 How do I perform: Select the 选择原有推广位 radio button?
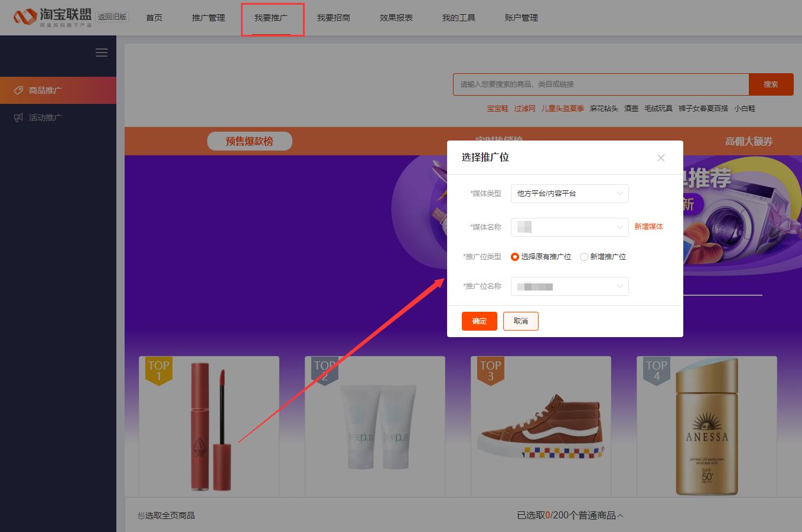[515, 256]
